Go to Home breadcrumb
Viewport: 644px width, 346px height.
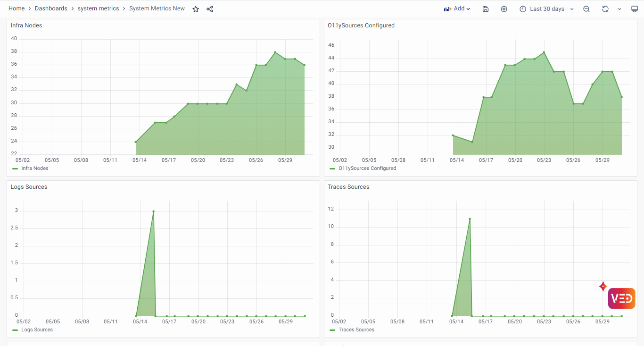click(x=17, y=9)
